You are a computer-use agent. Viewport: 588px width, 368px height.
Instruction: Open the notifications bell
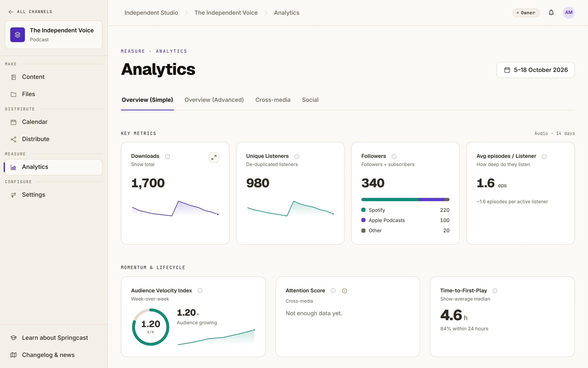[x=551, y=13]
